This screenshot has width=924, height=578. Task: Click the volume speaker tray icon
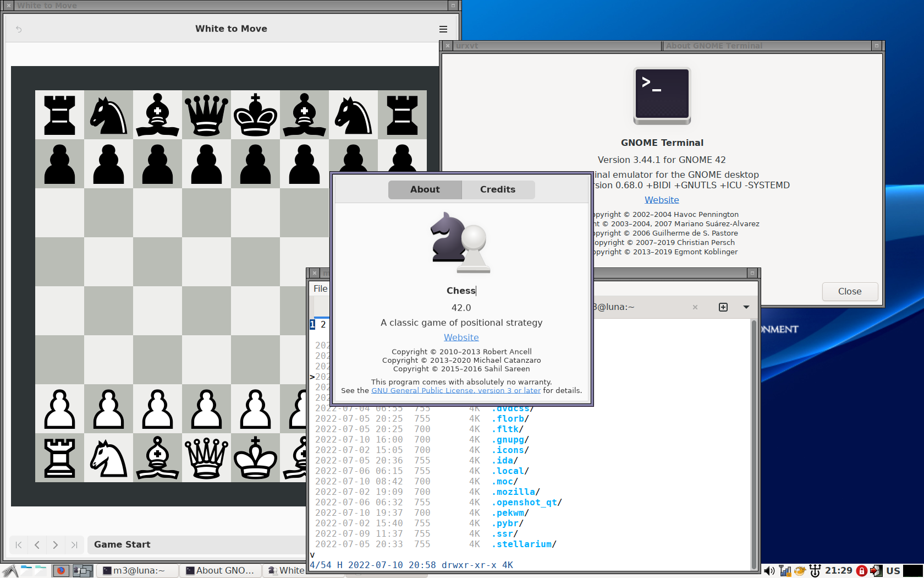(769, 571)
